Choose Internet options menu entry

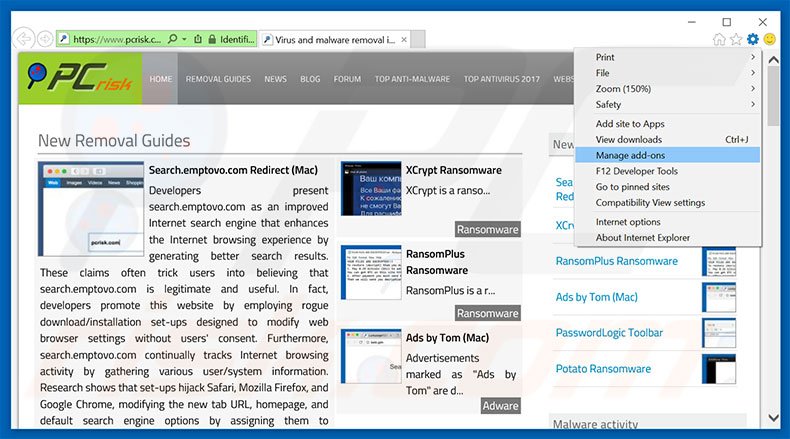tap(628, 222)
